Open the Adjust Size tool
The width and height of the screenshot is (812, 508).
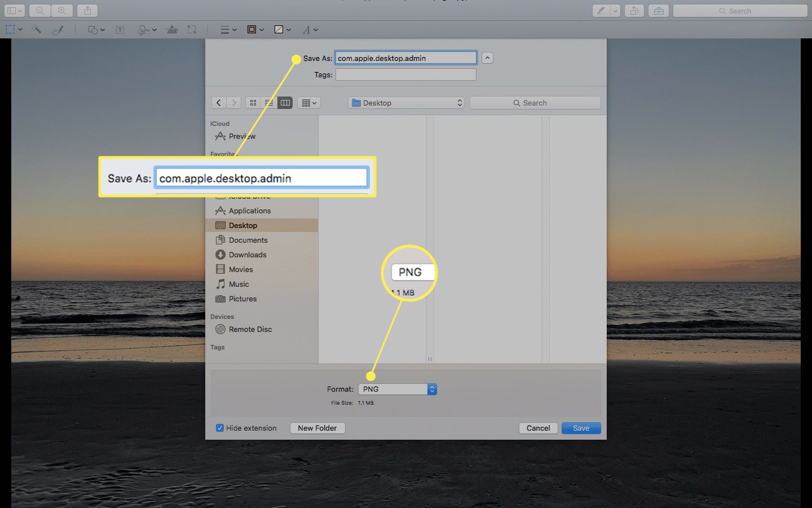coord(192,29)
